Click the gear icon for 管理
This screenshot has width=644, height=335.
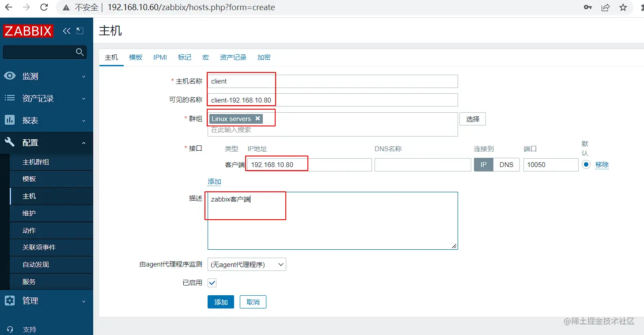[10, 301]
